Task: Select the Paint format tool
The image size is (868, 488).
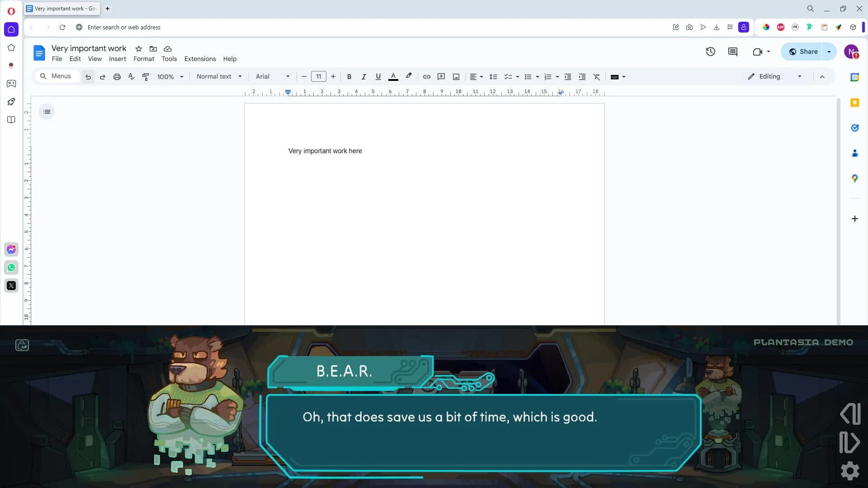Action: pyautogui.click(x=146, y=76)
